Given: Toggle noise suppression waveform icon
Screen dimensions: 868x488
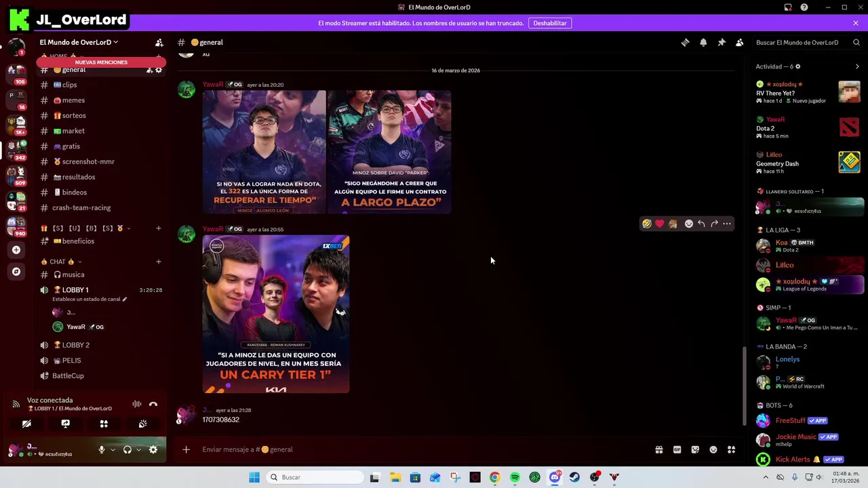Looking at the screenshot, I should (x=137, y=404).
